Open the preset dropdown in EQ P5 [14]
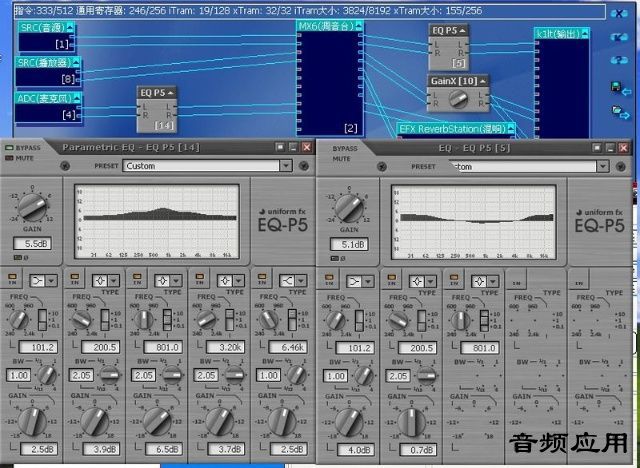This screenshot has width=640, height=468. [286, 166]
